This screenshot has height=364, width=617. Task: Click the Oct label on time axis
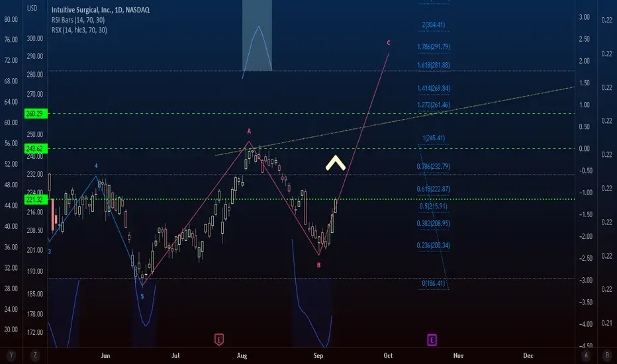pos(388,356)
